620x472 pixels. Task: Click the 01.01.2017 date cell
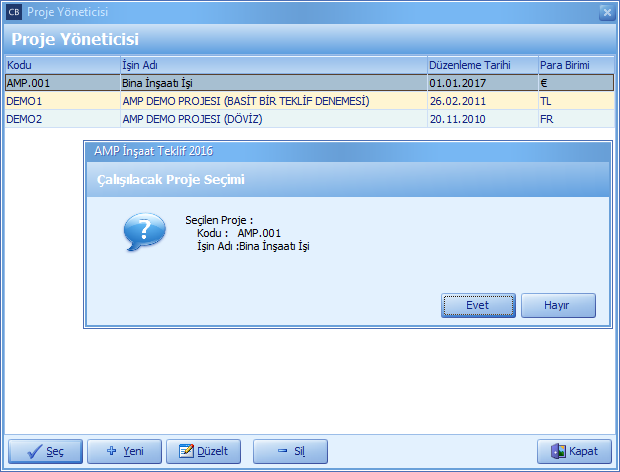tap(481, 84)
